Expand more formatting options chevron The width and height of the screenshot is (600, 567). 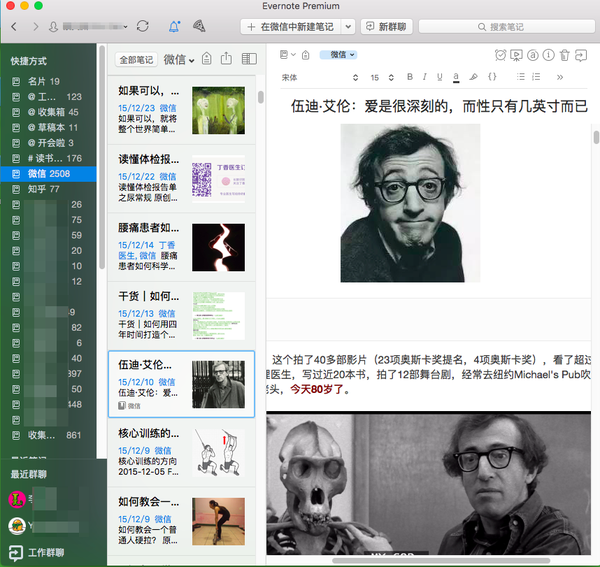(560, 77)
